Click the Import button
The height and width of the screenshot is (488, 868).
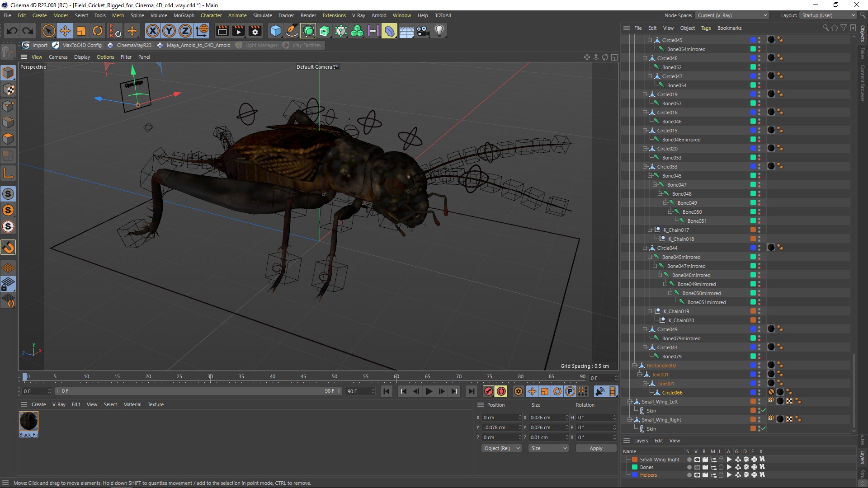pyautogui.click(x=35, y=45)
